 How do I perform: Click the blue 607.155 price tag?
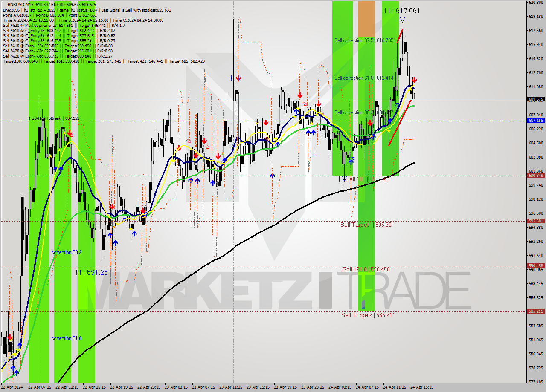click(x=536, y=121)
